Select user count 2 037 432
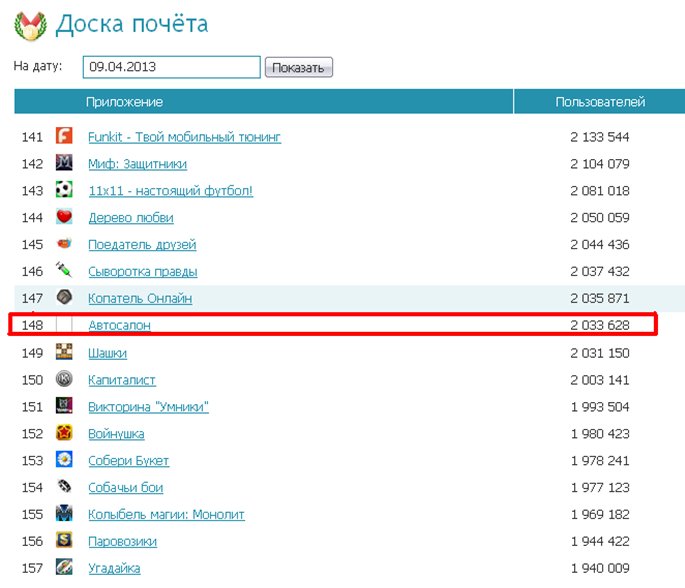Screen dimensions: 685x588 (x=599, y=272)
